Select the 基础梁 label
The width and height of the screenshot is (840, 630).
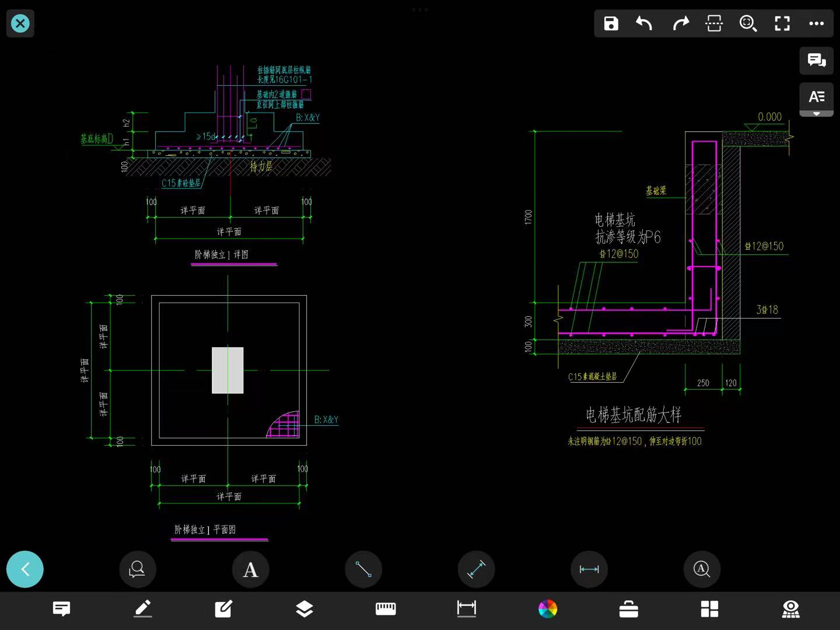656,191
